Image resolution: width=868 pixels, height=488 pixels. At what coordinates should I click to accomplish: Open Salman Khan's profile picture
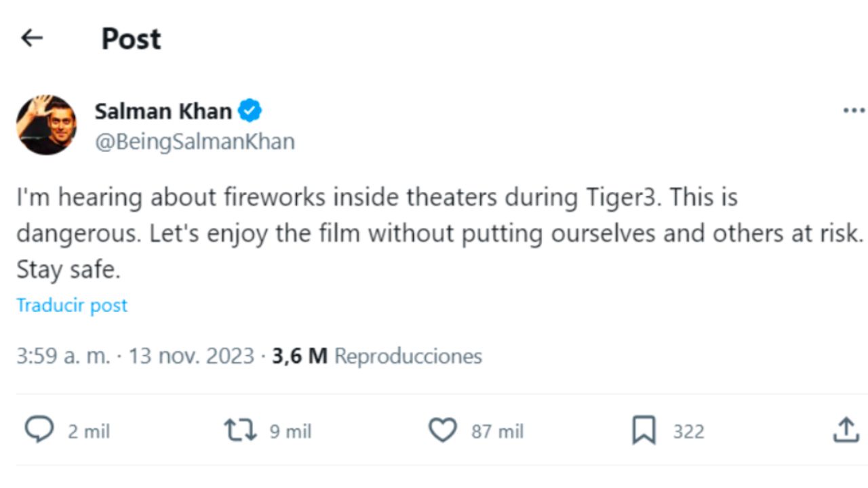click(x=46, y=125)
